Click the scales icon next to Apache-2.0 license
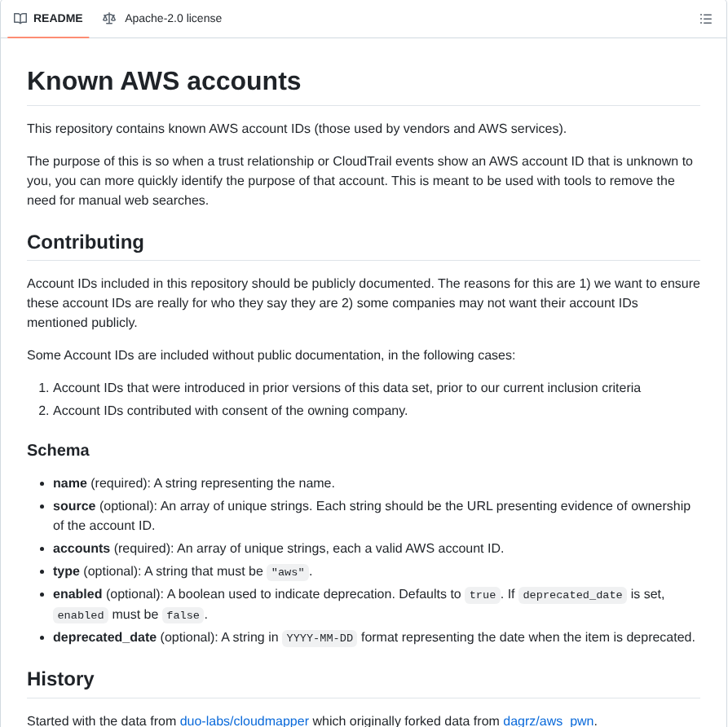The width and height of the screenshot is (728, 727). [x=109, y=18]
